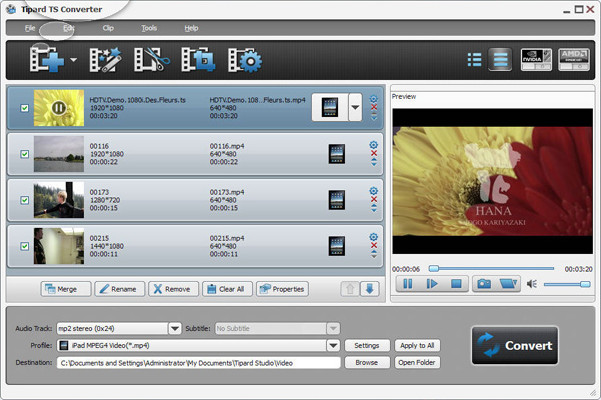This screenshot has width=601, height=400.
Task: Switch to the list view mode icon
Action: point(474,61)
